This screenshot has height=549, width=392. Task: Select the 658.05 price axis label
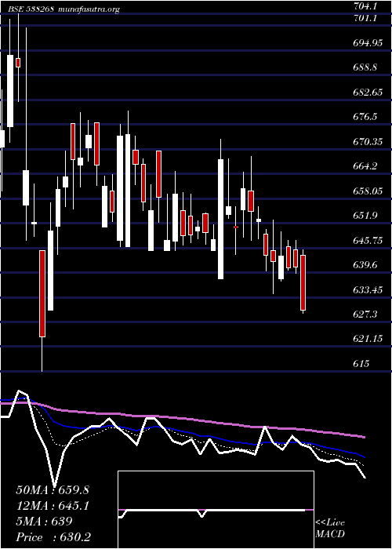point(366,190)
